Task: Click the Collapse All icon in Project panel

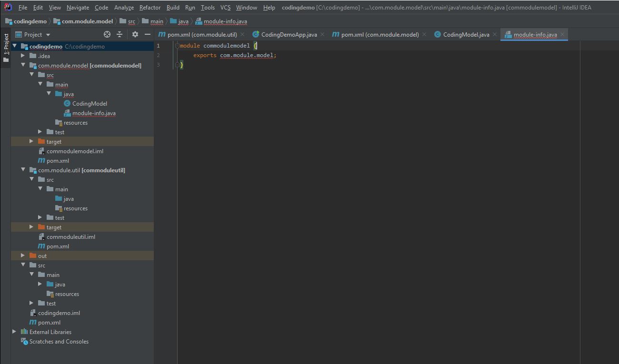Action: (120, 34)
